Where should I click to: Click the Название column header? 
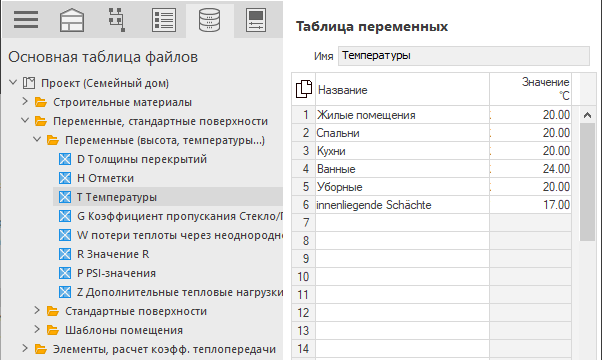click(x=402, y=89)
